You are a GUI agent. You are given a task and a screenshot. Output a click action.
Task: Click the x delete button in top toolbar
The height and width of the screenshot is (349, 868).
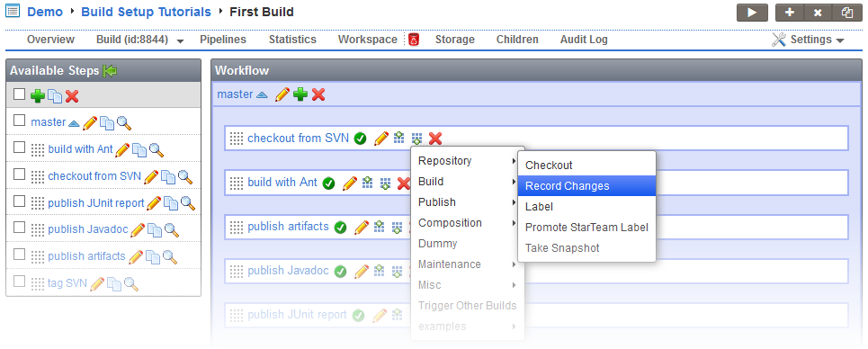(x=818, y=13)
